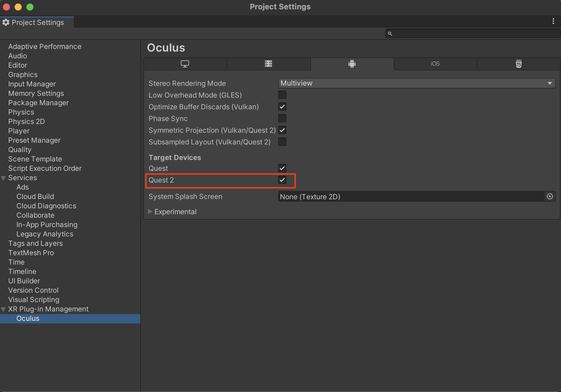Select the WebGL HTML5 platform tab
This screenshot has width=561, height=392.
518,64
